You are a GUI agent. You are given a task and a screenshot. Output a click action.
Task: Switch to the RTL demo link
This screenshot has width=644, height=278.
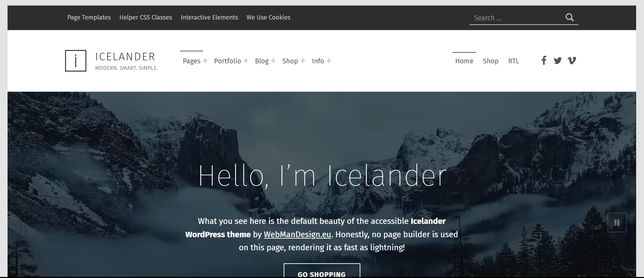coord(513,61)
